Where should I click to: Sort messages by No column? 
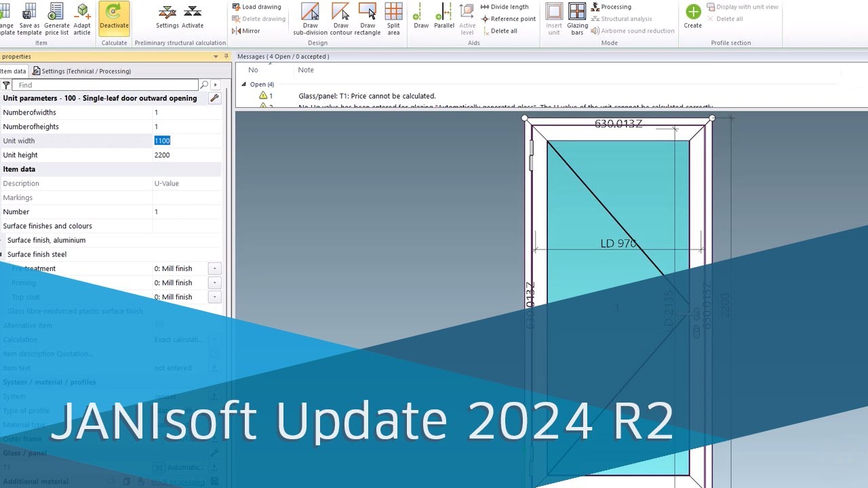(253, 70)
